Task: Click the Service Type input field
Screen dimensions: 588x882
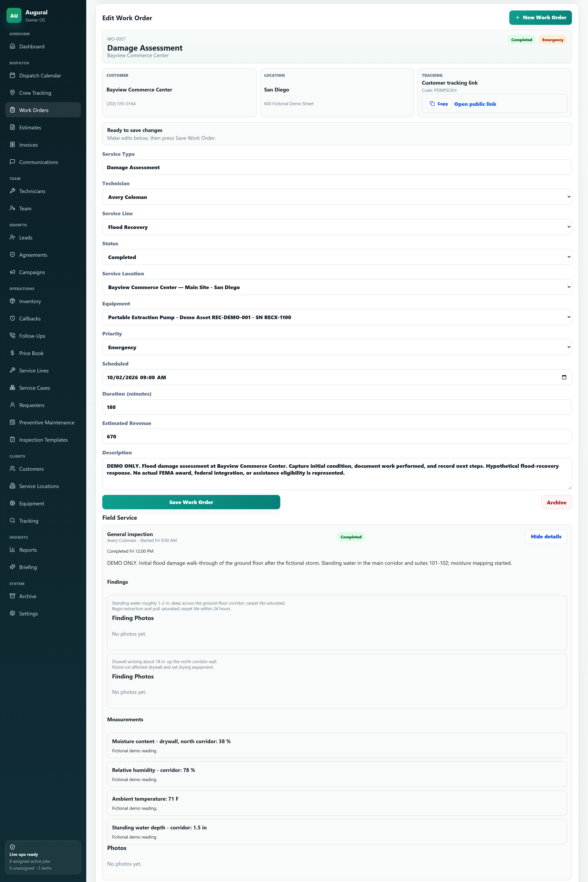Action: click(x=337, y=167)
